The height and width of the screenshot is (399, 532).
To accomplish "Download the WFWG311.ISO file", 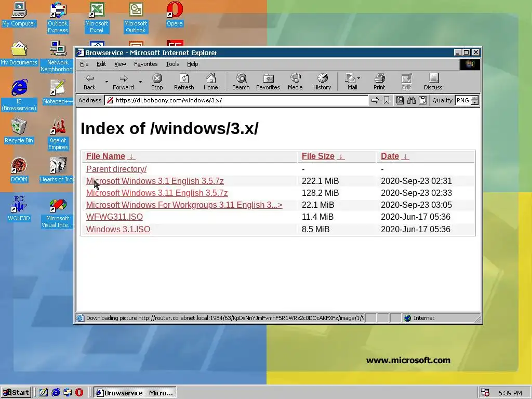I will (x=114, y=217).
